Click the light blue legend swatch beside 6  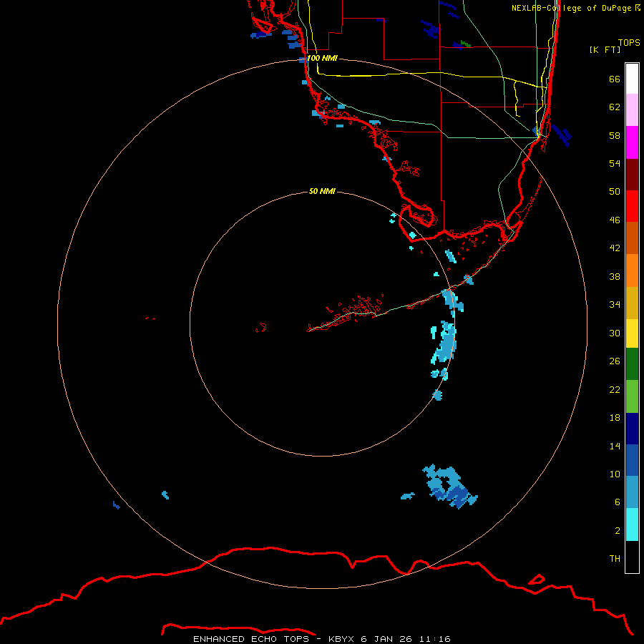632,492
